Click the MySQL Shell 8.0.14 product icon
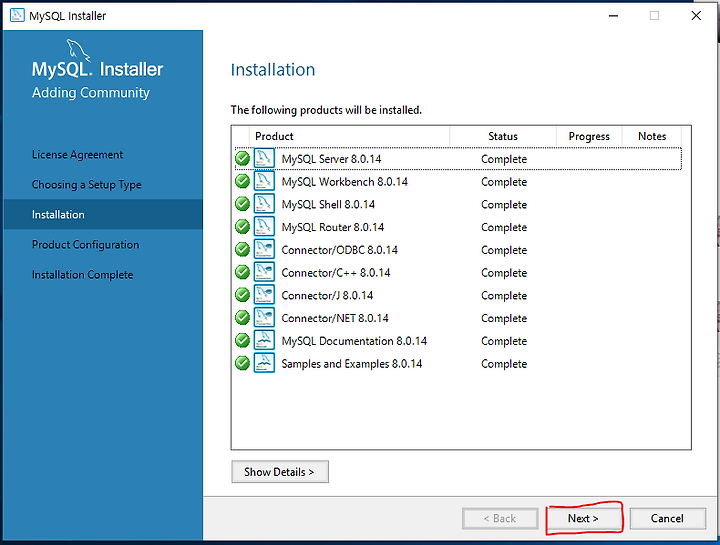720x545 pixels. 264,204
